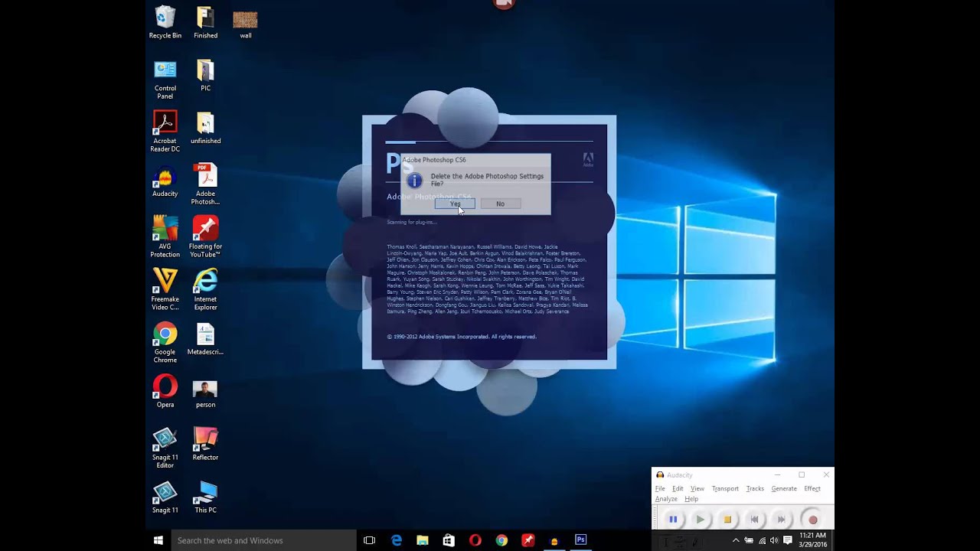Launch Audacity from its desktop shortcut
This screenshot has width=980, height=551.
(x=165, y=178)
